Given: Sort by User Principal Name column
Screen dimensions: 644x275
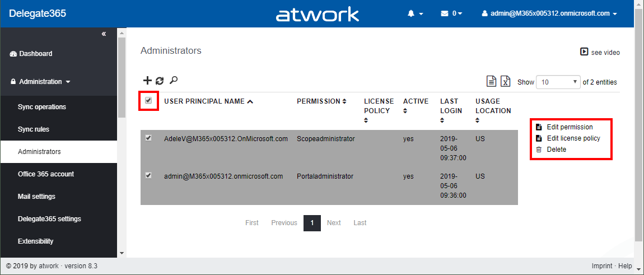Looking at the screenshot, I should coord(208,101).
